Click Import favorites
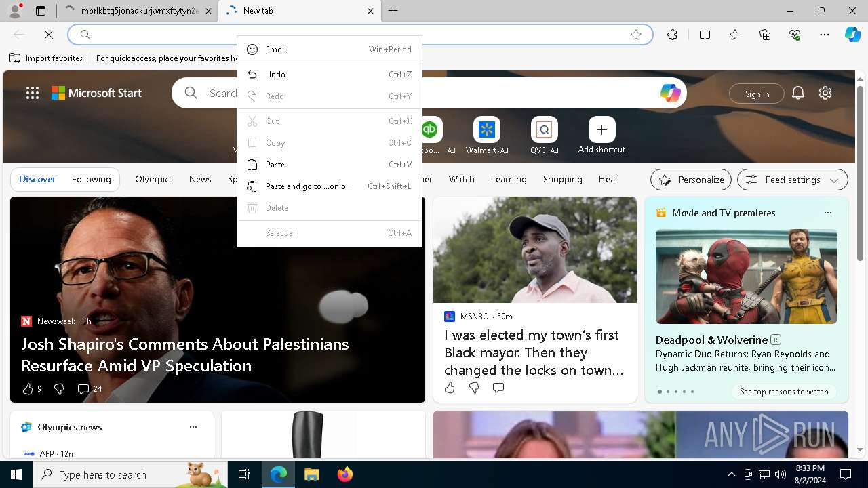 tap(47, 58)
